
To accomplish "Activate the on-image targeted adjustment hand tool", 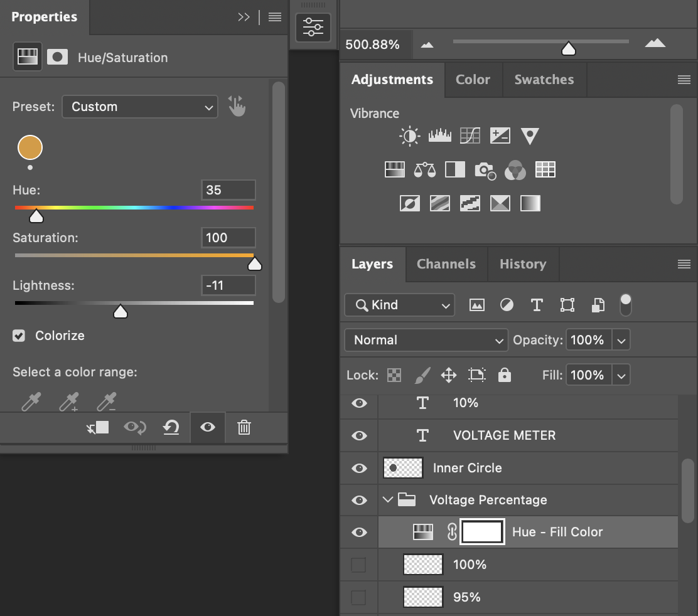I will [x=237, y=106].
